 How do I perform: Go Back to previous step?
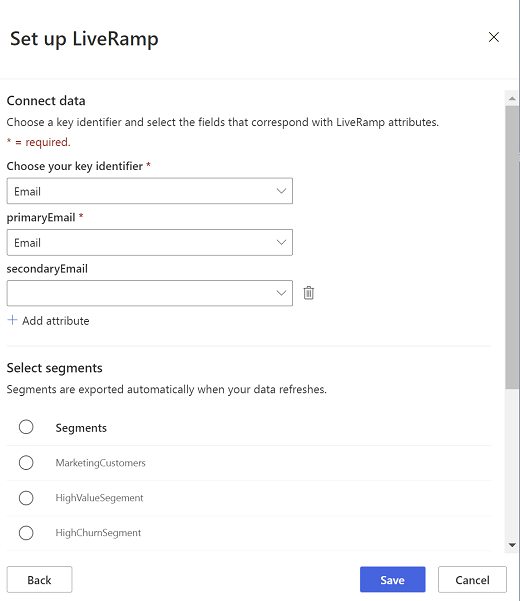(39, 580)
